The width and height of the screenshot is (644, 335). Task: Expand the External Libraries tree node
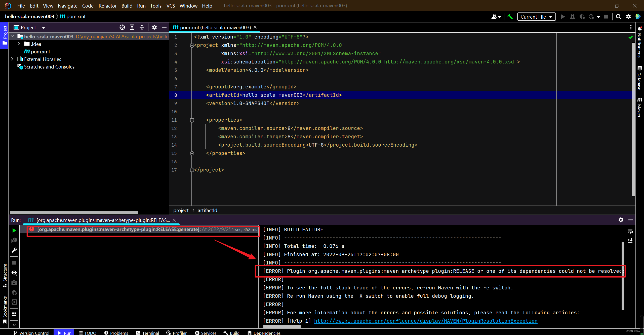pos(12,59)
